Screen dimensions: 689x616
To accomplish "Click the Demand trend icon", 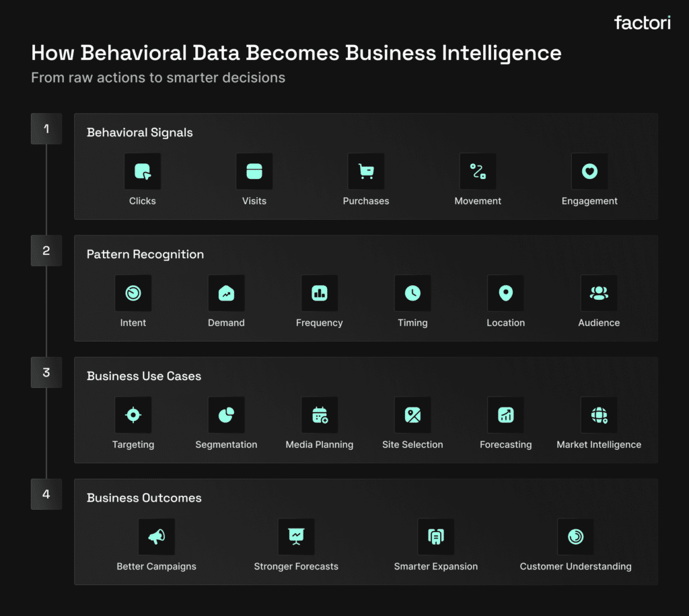I will [226, 293].
